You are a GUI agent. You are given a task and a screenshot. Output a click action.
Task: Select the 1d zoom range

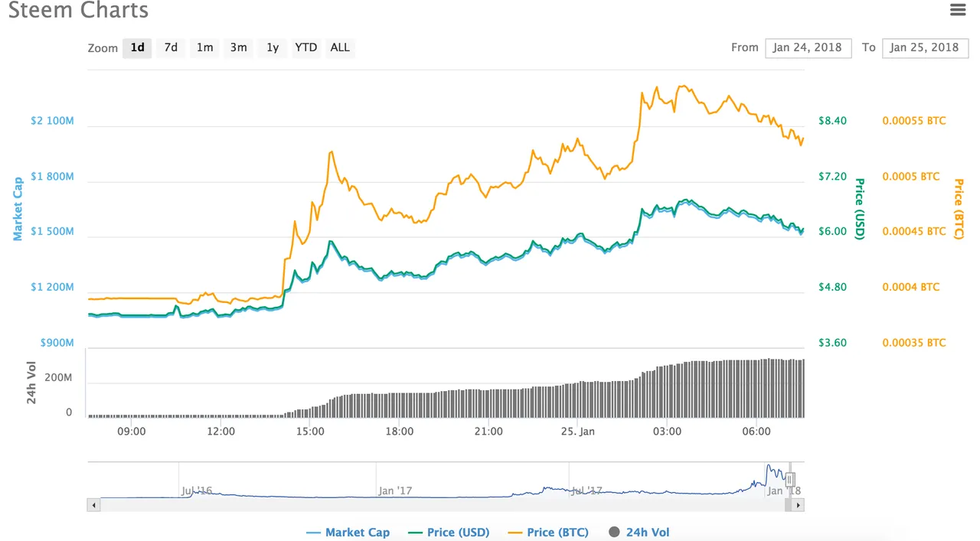137,47
